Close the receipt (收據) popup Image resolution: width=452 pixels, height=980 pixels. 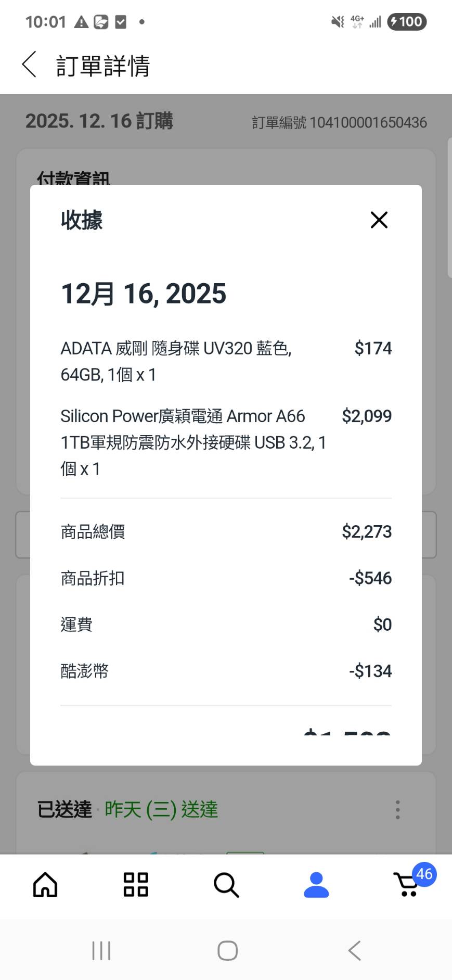(379, 220)
